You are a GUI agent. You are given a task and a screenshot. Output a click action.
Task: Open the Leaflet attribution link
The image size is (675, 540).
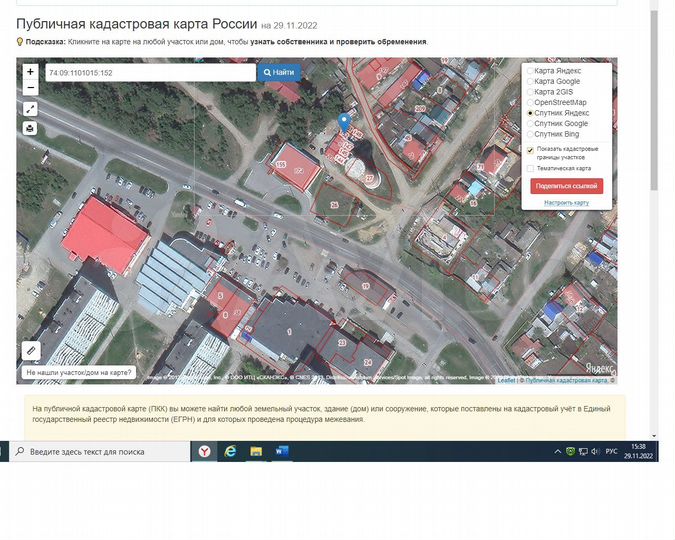coord(506,380)
